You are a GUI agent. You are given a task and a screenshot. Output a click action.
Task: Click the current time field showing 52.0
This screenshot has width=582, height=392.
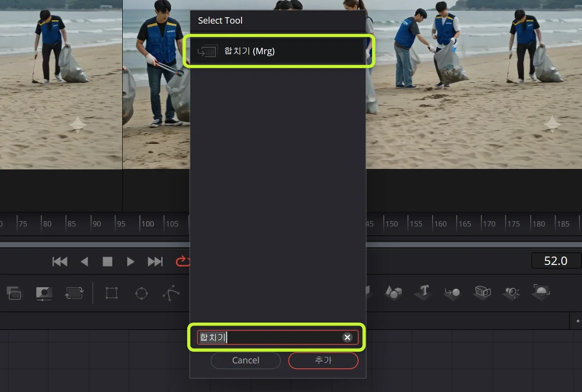[x=556, y=261]
